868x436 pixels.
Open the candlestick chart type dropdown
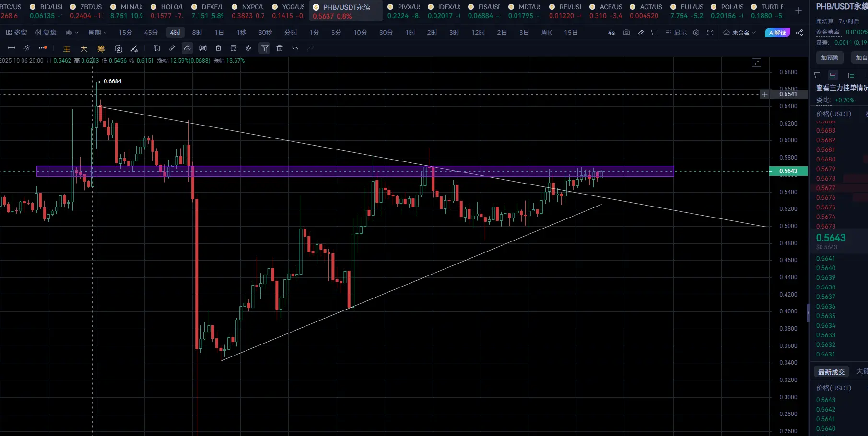tap(72, 33)
